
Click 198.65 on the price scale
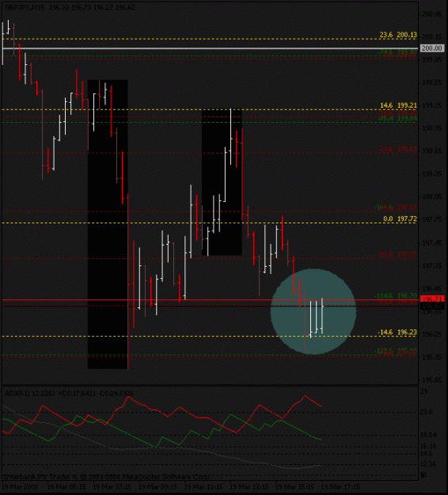click(x=432, y=151)
